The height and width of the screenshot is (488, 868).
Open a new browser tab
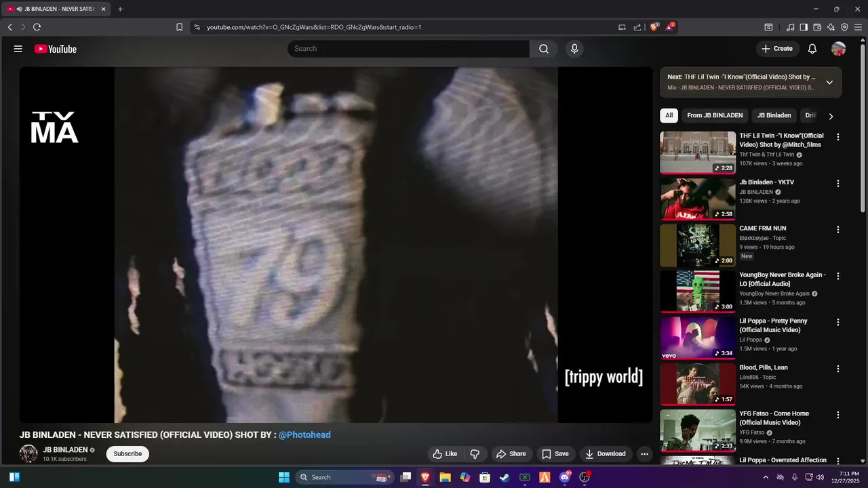(120, 9)
